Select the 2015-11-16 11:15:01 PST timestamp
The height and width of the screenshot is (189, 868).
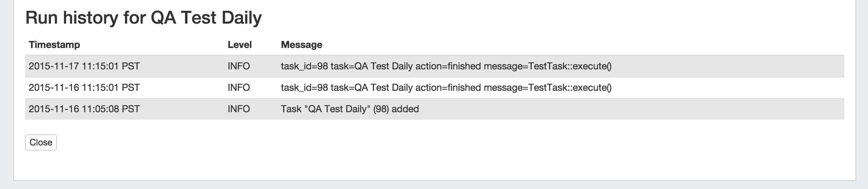[84, 88]
